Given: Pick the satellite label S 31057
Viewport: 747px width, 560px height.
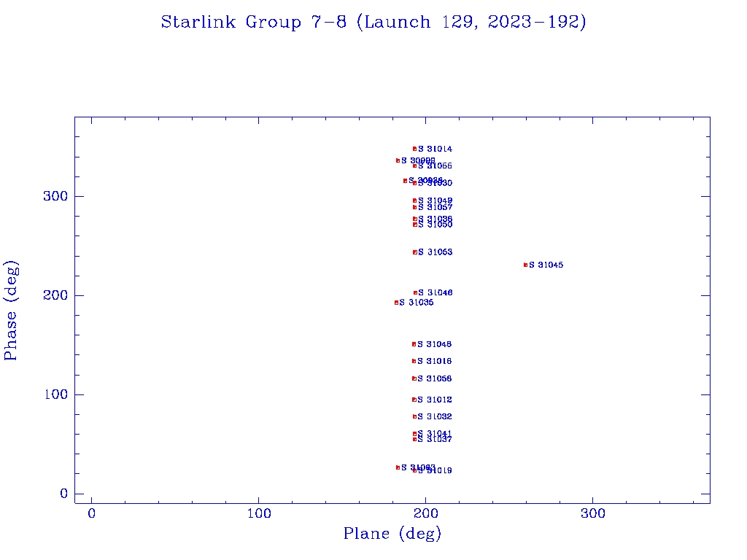Looking at the screenshot, I should click(x=435, y=207).
